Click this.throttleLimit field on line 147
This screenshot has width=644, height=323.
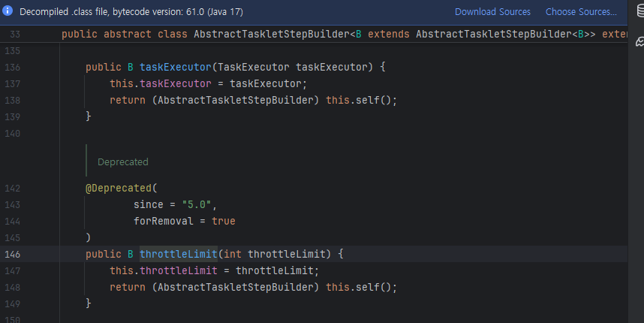click(x=164, y=270)
